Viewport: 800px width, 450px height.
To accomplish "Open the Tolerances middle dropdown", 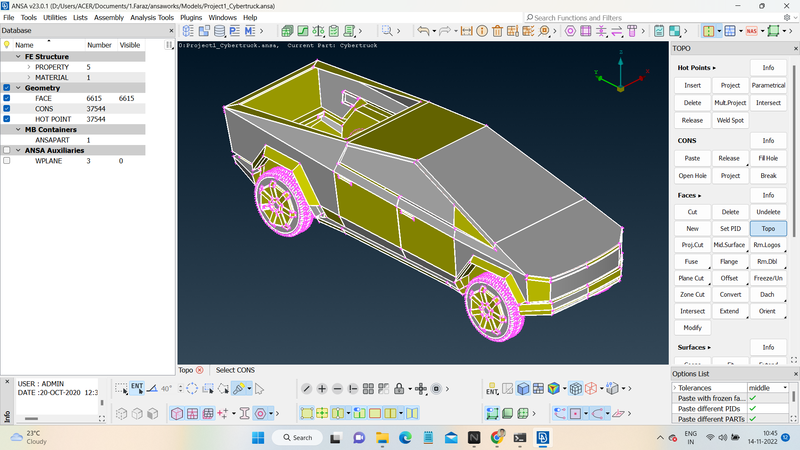I will (768, 388).
